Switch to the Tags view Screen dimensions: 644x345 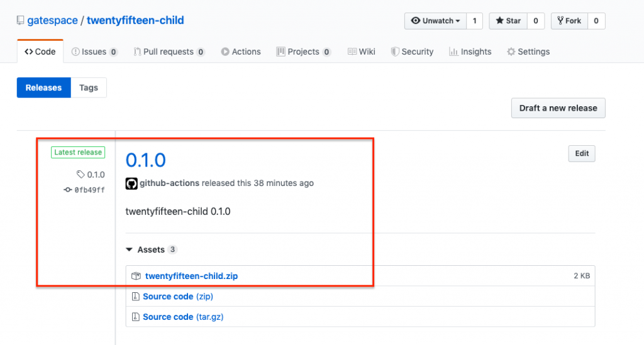89,88
